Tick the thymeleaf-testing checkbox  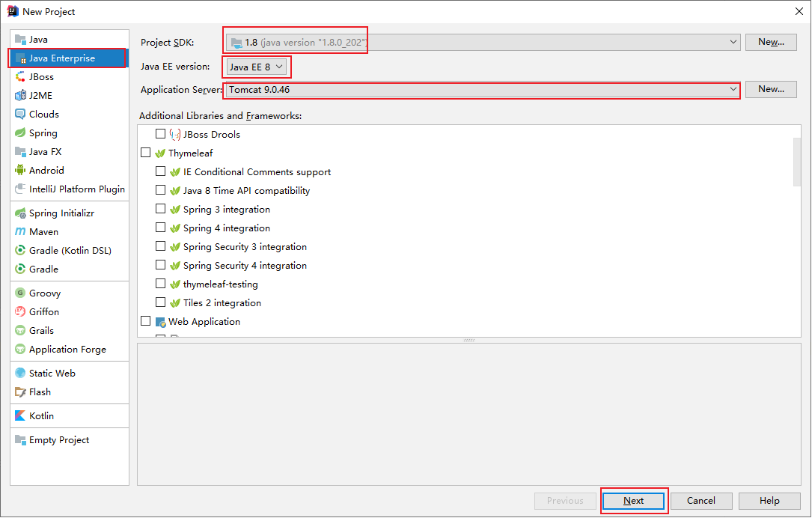[x=161, y=284]
